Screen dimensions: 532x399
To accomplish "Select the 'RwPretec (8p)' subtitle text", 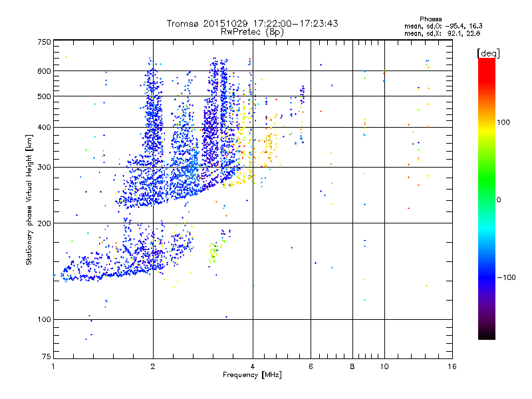I will [252, 32].
